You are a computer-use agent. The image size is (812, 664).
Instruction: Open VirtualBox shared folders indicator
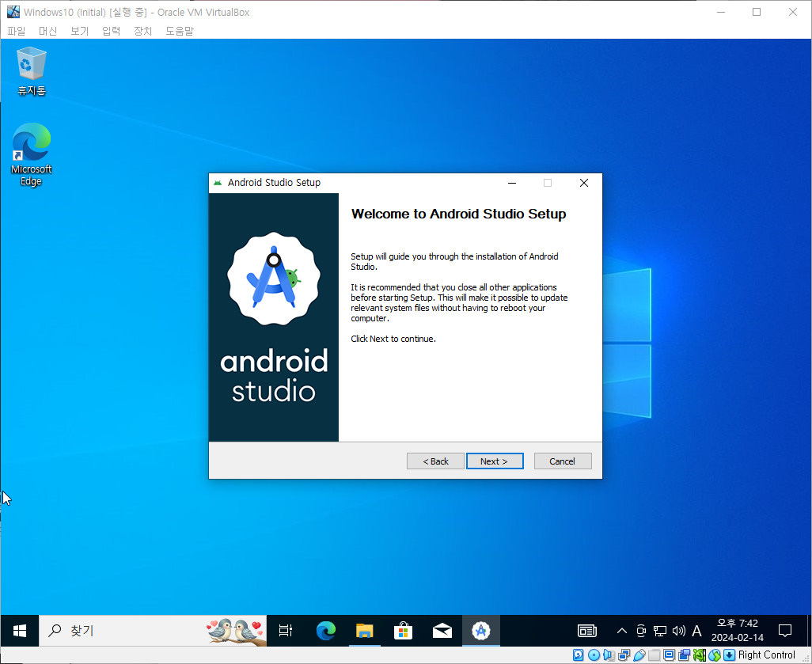[x=654, y=655]
